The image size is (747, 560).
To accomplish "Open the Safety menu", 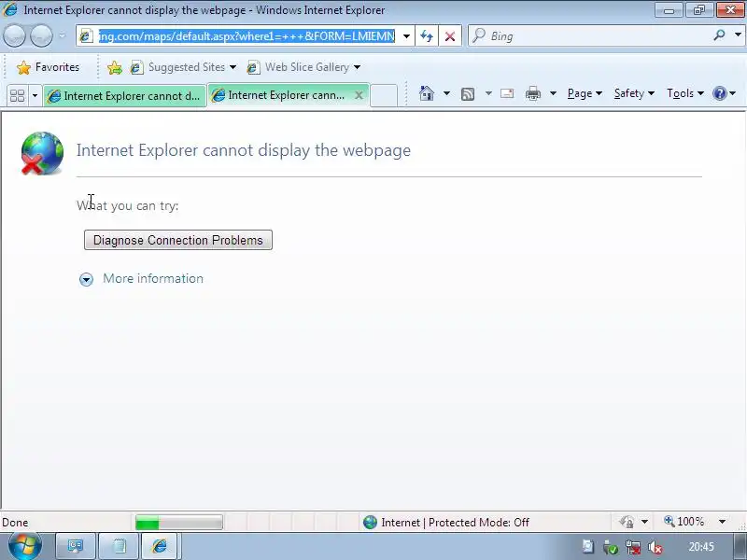I will (x=634, y=93).
